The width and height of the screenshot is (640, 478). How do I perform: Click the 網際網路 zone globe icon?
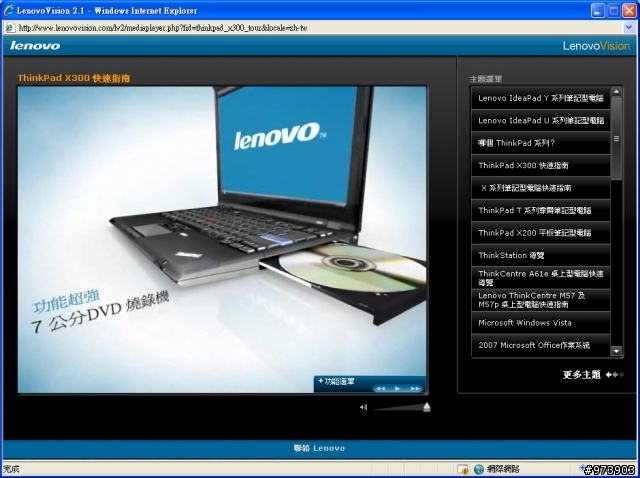tap(479, 469)
